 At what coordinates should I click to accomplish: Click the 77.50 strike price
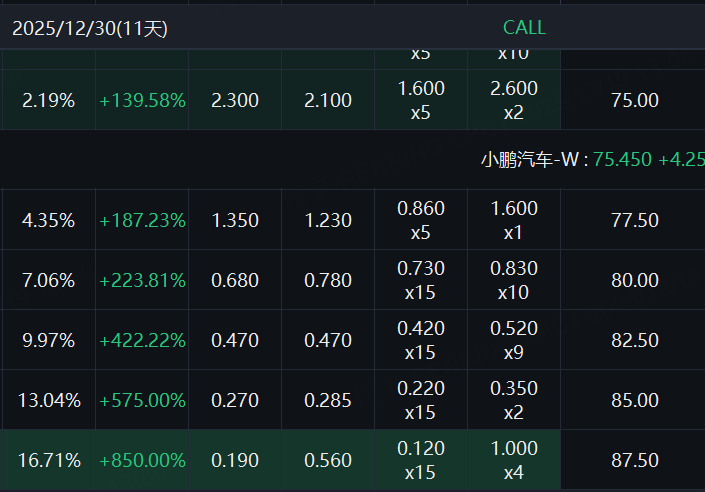[634, 220]
